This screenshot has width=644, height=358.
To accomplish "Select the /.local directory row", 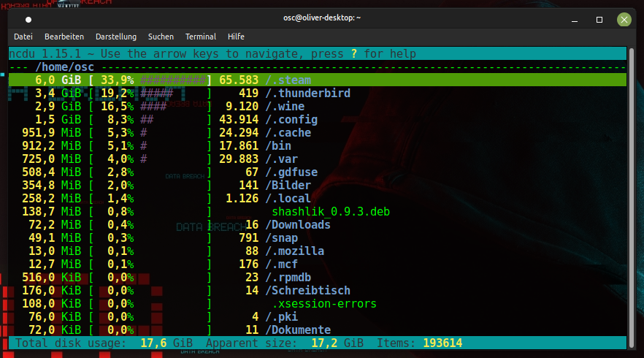I will click(x=318, y=199).
